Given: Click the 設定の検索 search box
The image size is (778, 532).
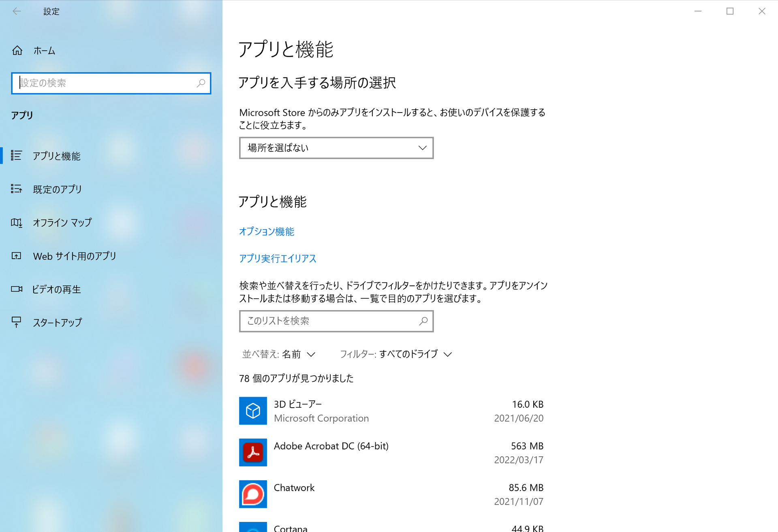Looking at the screenshot, I should click(x=105, y=83).
